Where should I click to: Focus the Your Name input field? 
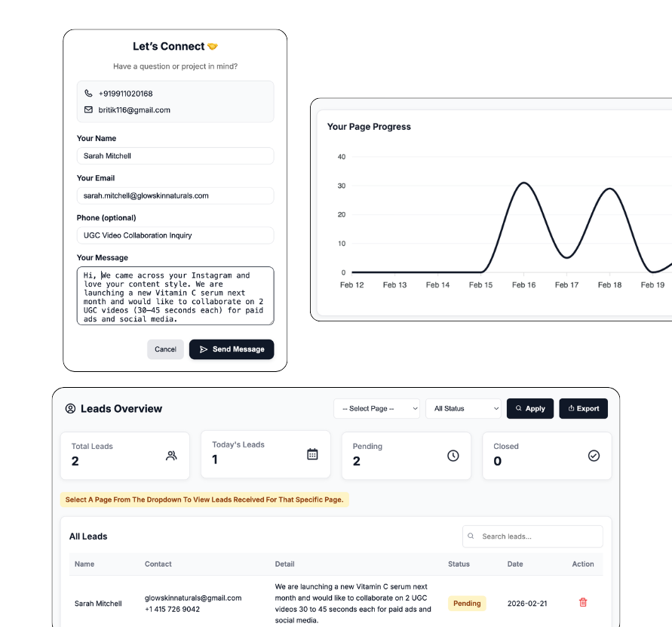pyautogui.click(x=175, y=156)
